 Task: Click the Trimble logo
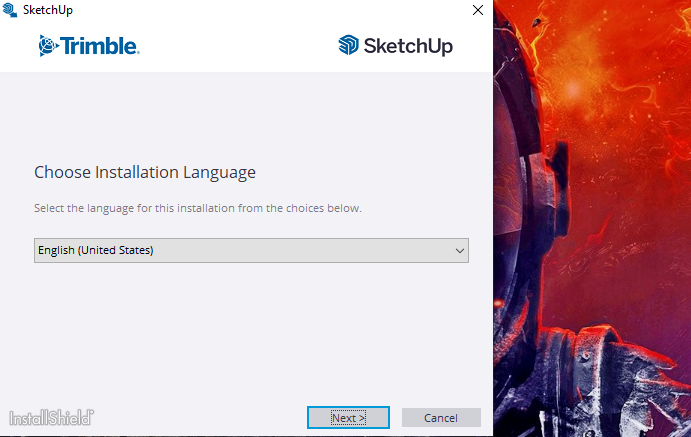point(89,46)
